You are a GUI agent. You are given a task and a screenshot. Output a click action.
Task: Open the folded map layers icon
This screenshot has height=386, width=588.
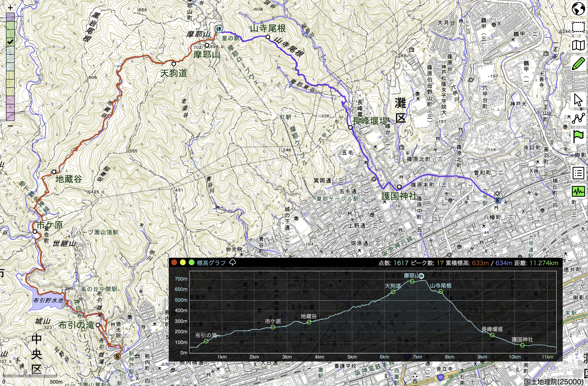(579, 45)
